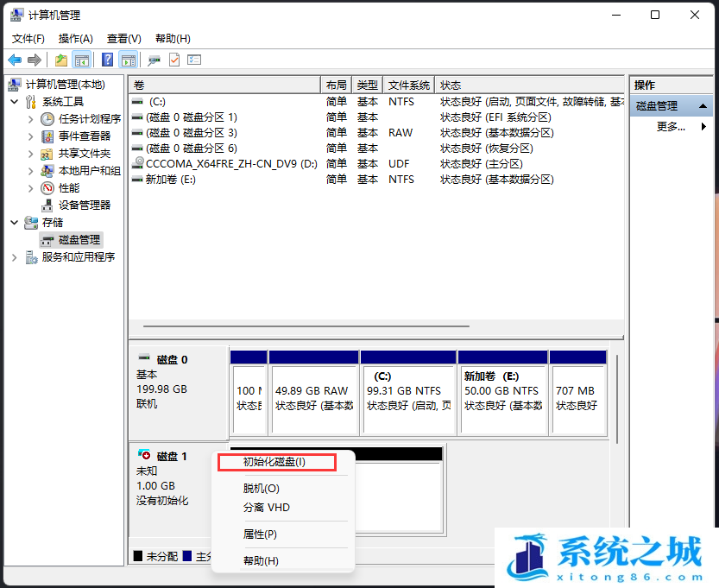Click the Disk 1 (磁盘 1) label panel

pyautogui.click(x=172, y=490)
